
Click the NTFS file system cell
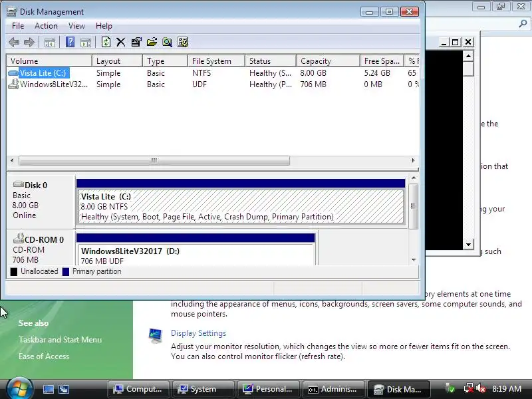(201, 73)
